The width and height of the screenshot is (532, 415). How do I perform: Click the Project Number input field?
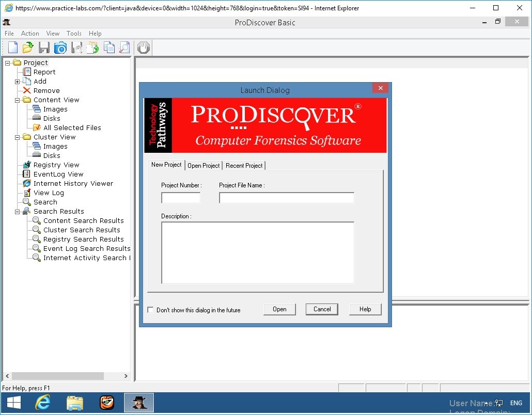[181, 198]
